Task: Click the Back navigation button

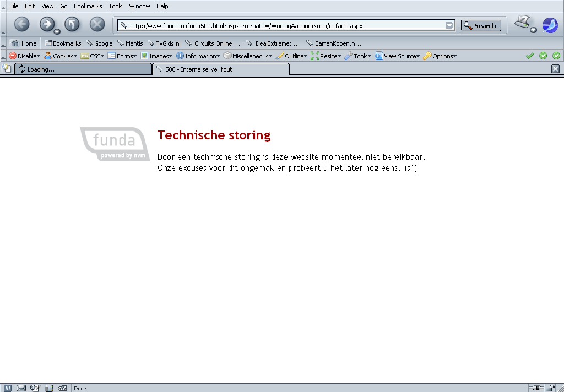Action: [21, 24]
